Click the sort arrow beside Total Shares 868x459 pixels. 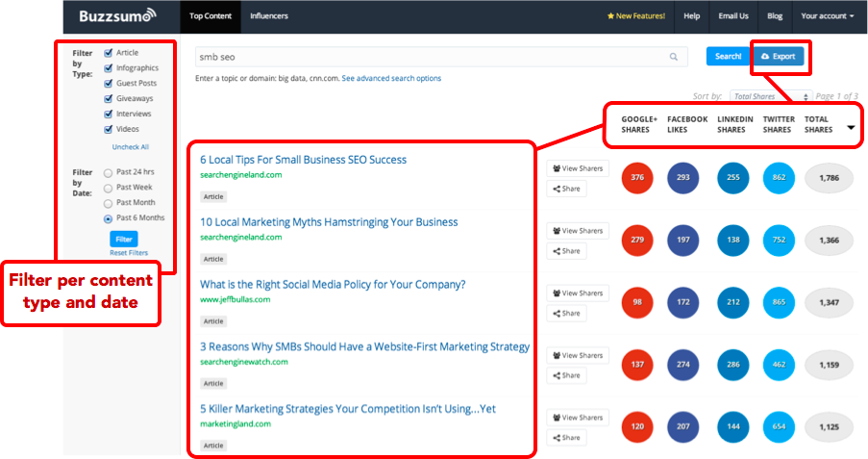[851, 127]
